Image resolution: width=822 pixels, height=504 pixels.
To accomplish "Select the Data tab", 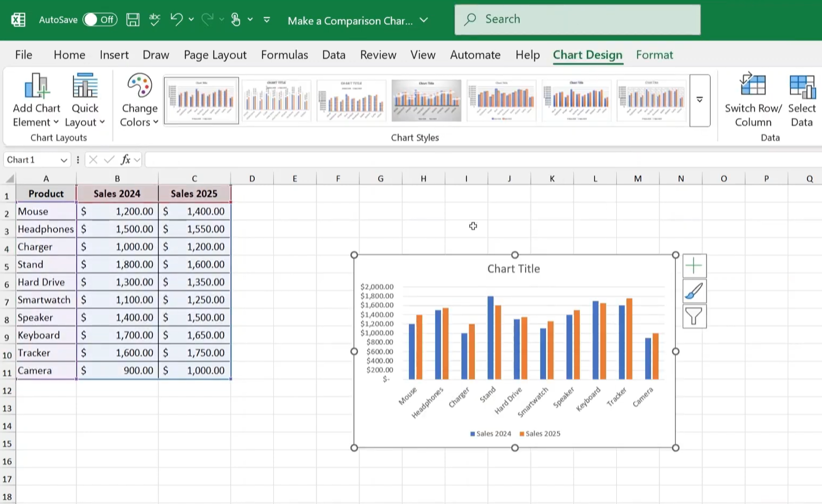I will [334, 55].
